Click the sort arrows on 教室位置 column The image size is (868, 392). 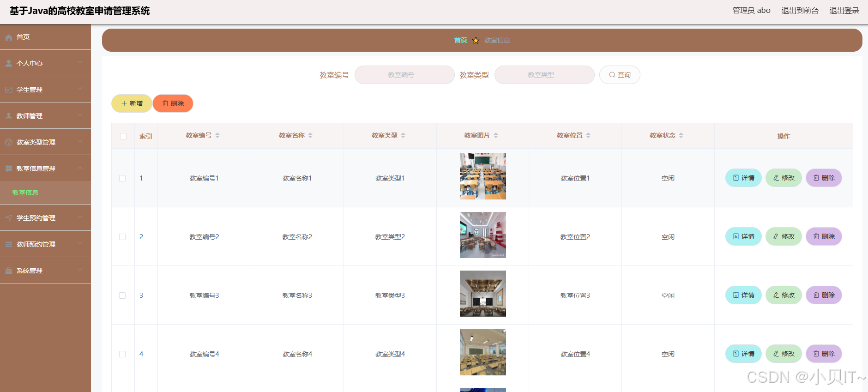pyautogui.click(x=588, y=135)
